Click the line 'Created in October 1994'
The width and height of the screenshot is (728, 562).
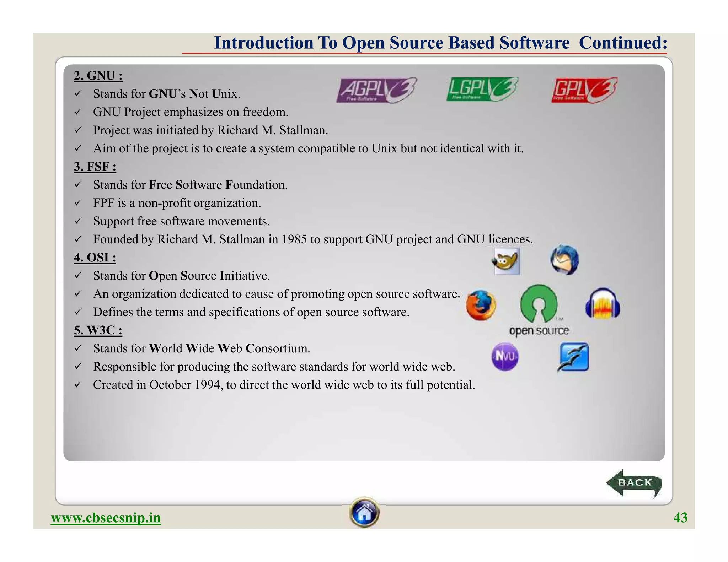(284, 385)
